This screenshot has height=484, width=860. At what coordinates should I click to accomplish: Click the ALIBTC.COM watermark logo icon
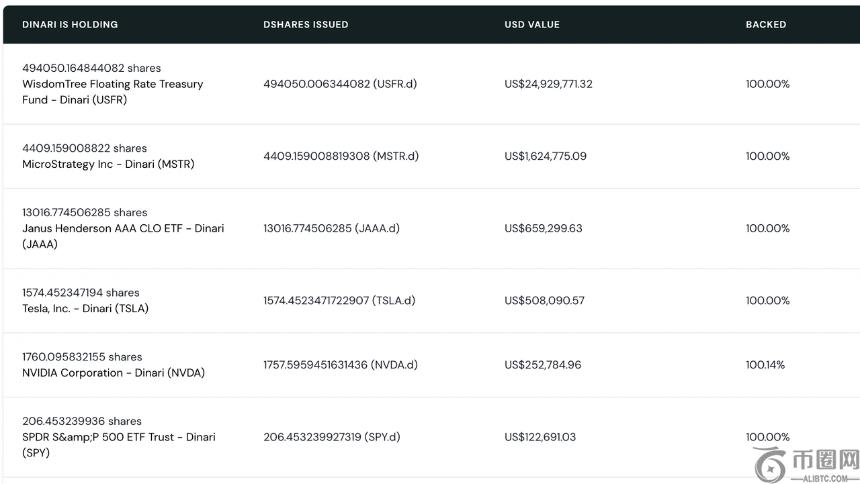[770, 465]
